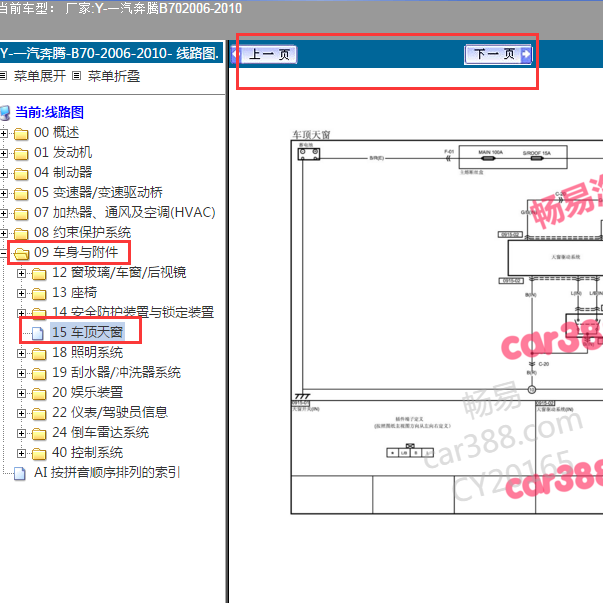Click folder icon of 00 概述
This screenshot has height=603, width=603.
click(21, 134)
